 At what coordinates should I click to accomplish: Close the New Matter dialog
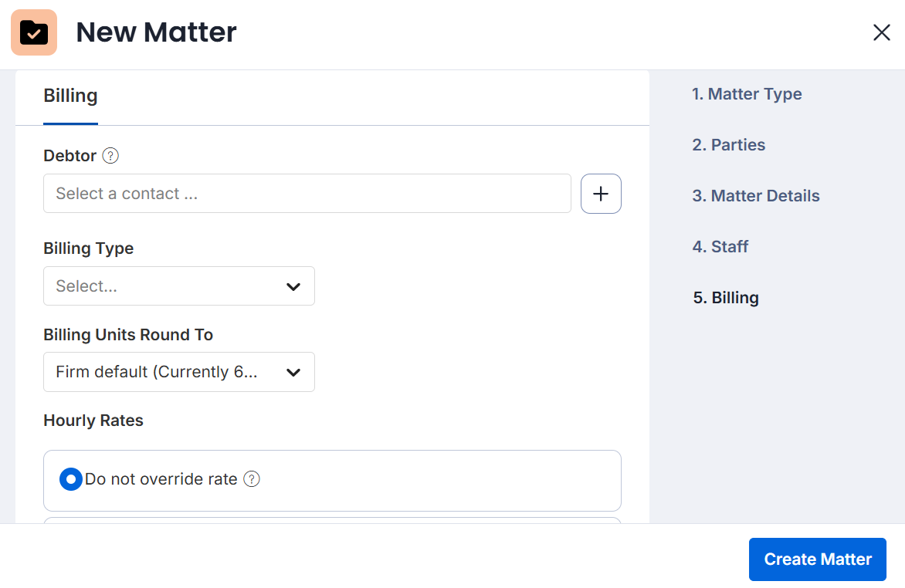(881, 32)
